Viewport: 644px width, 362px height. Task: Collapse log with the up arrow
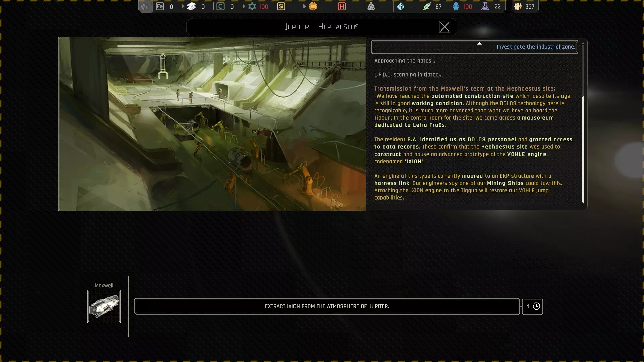point(479,43)
